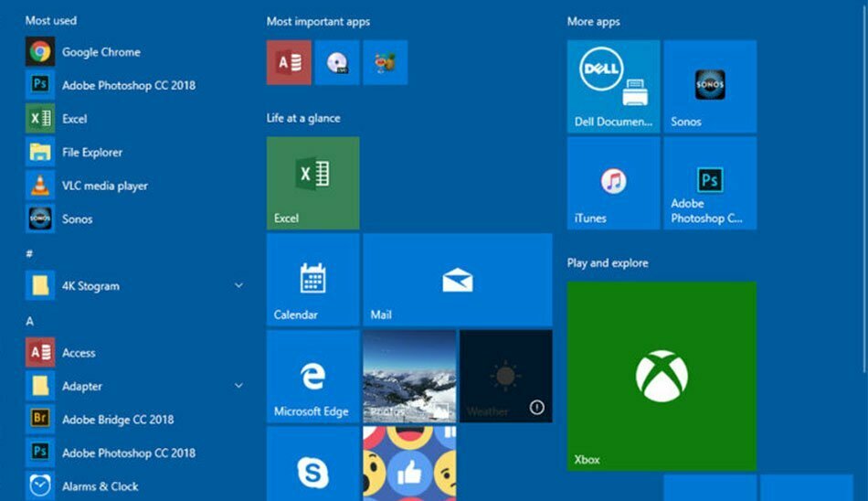This screenshot has width=868, height=501.
Task: Click the small Access tile under Most important apps
Action: 289,62
